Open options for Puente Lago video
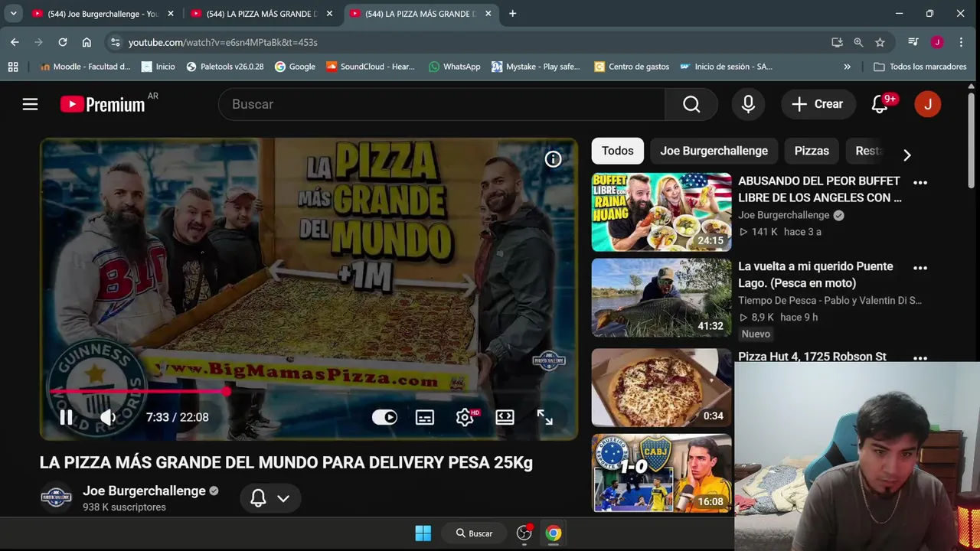This screenshot has height=551, width=980. 920,268
